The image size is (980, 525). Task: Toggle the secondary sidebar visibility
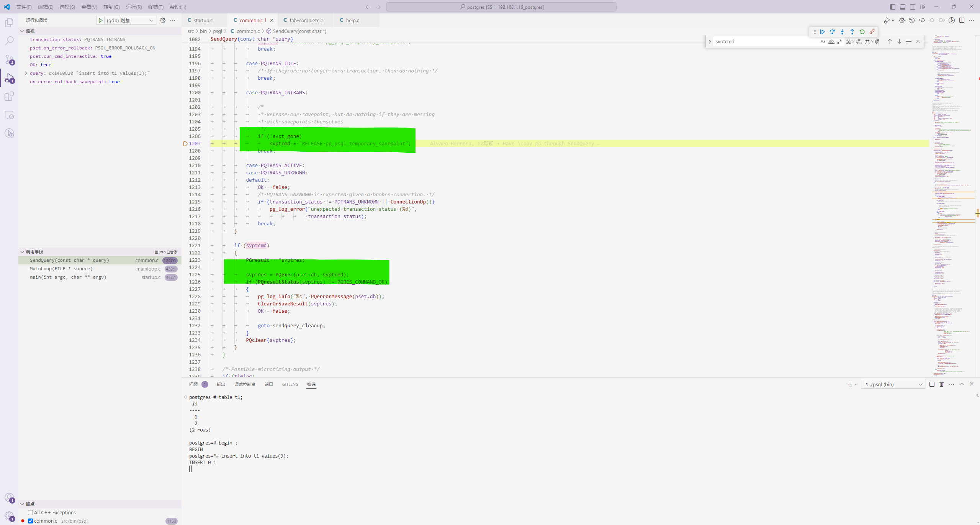click(x=913, y=7)
